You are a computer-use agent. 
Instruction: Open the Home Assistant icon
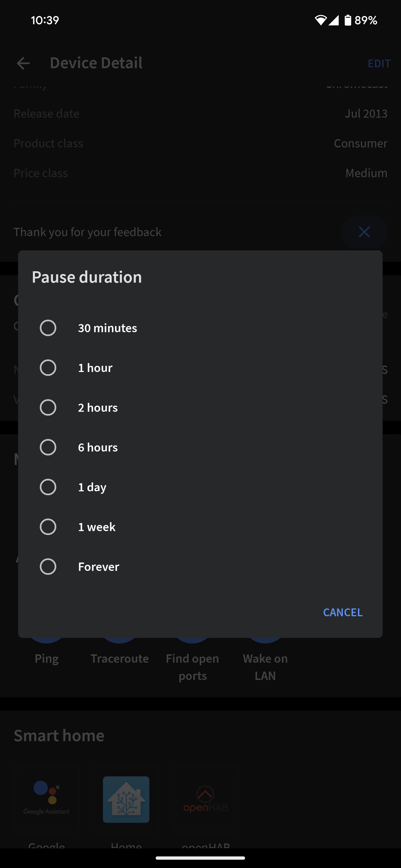(x=126, y=799)
